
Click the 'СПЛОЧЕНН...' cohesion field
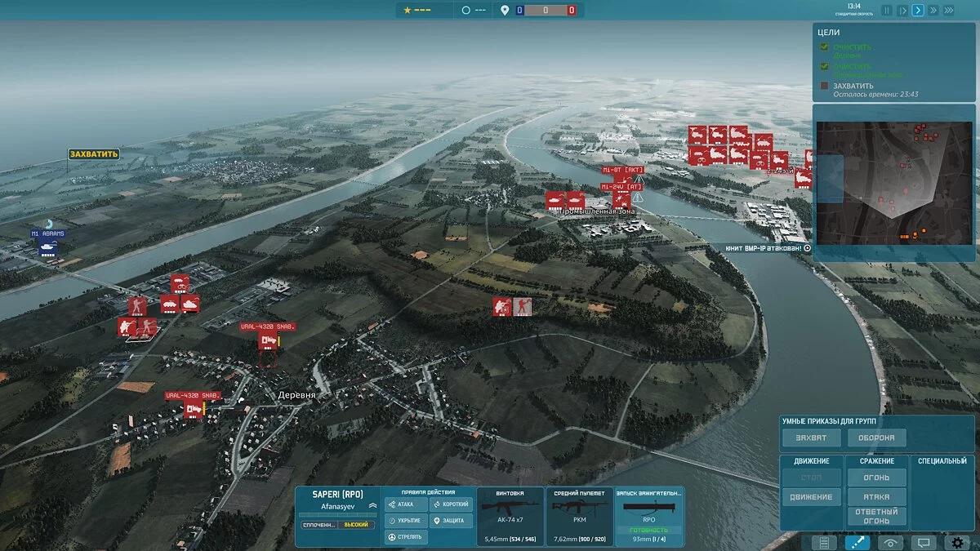click(x=319, y=525)
